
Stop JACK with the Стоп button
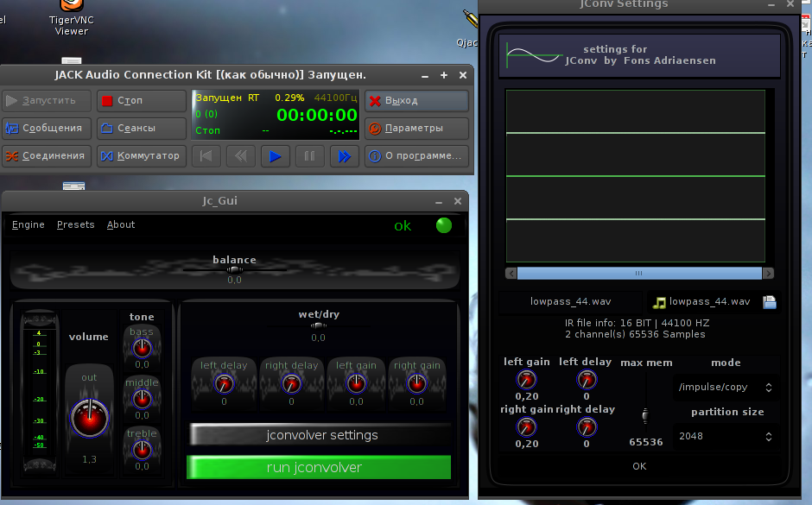(x=142, y=100)
